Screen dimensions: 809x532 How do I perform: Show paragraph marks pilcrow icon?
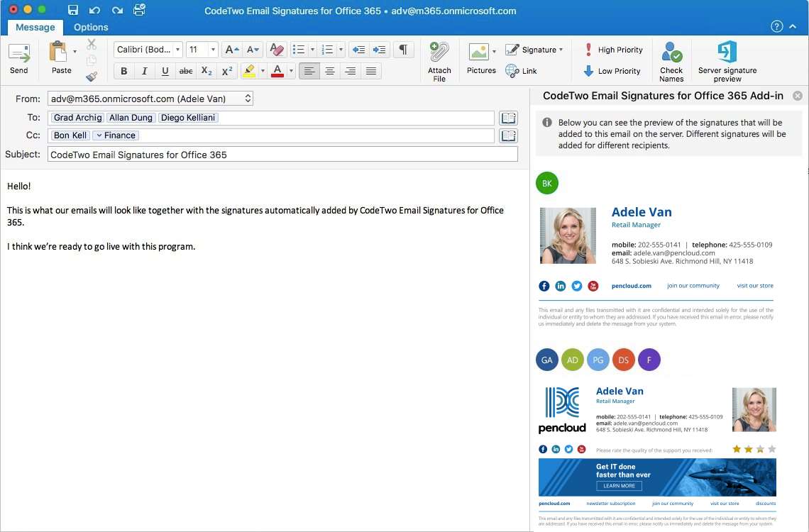coord(404,50)
